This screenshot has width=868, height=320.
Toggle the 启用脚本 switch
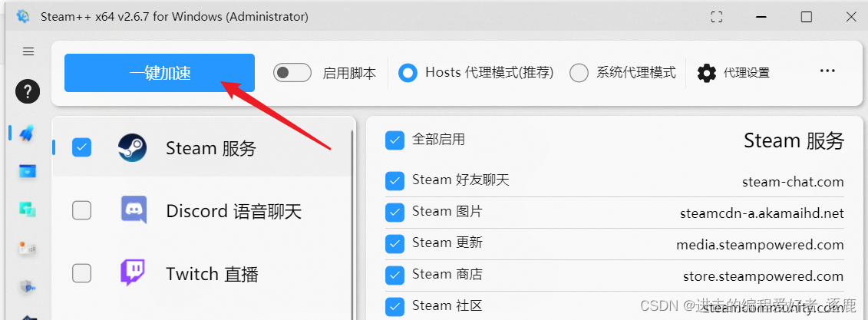pos(292,73)
